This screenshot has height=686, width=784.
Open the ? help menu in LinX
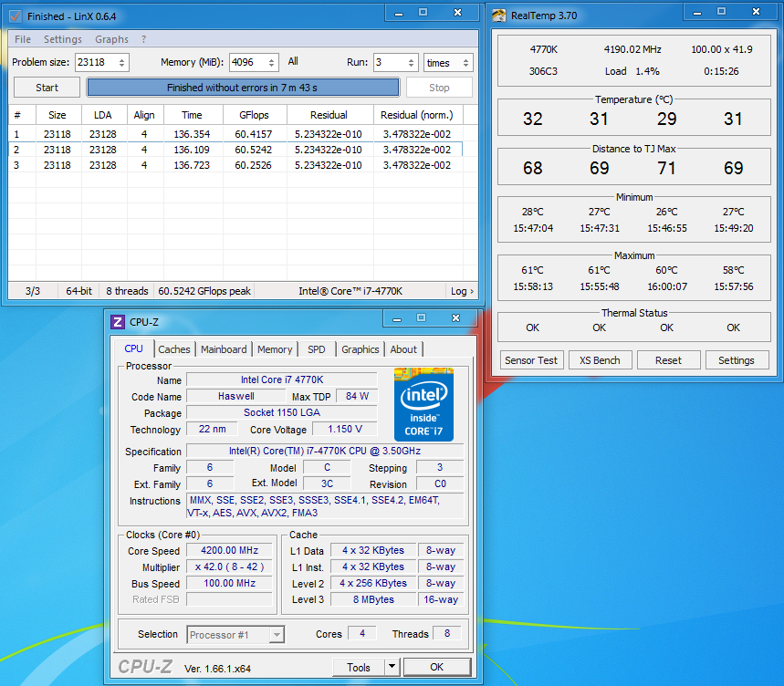point(143,39)
